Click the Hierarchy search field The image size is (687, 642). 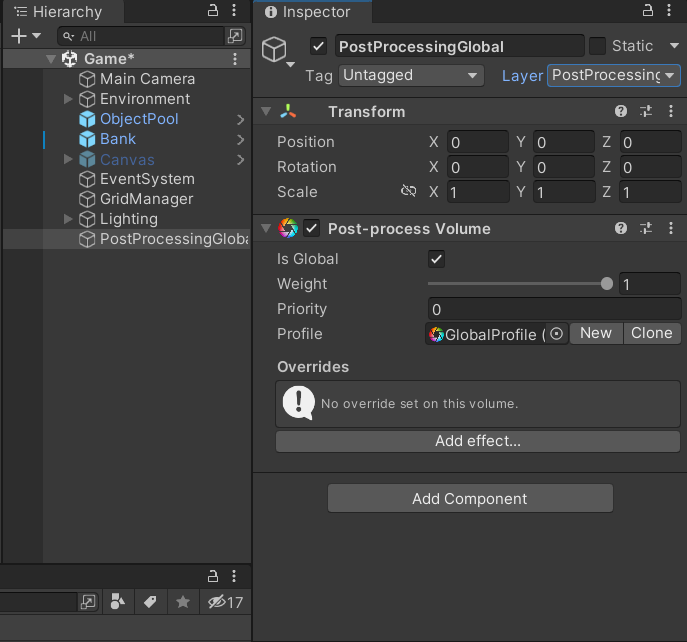(x=142, y=36)
